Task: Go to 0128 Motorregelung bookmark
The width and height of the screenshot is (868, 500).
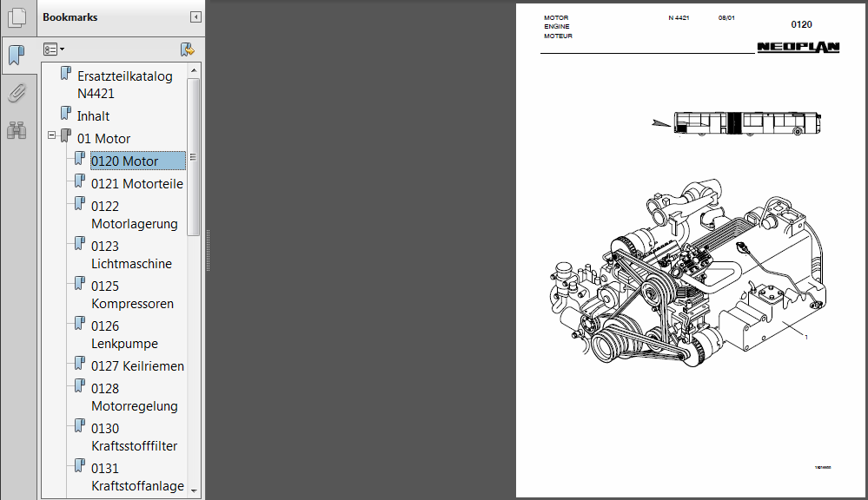Action: point(134,397)
